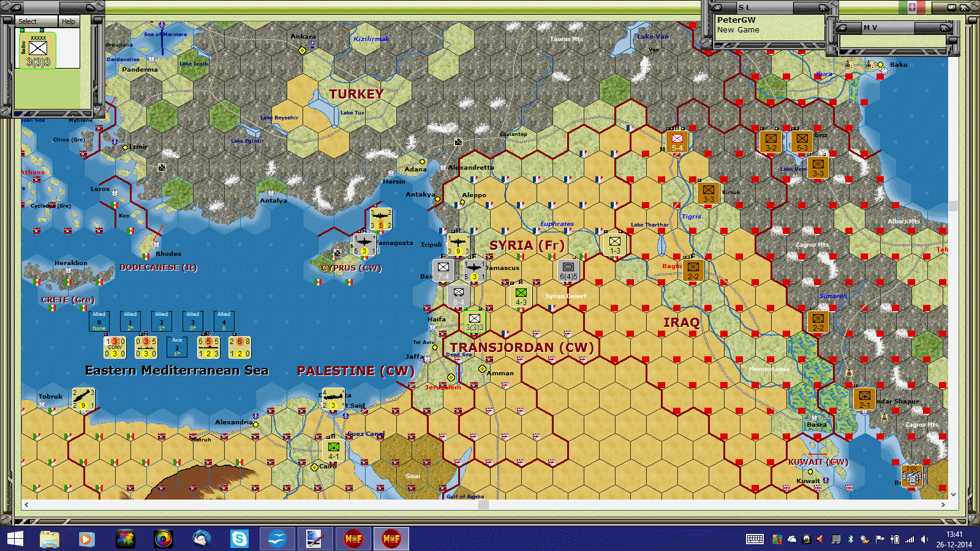Select the 5-3 unit near Tabriz
Image resolution: width=980 pixels, height=551 pixels.
[802, 142]
